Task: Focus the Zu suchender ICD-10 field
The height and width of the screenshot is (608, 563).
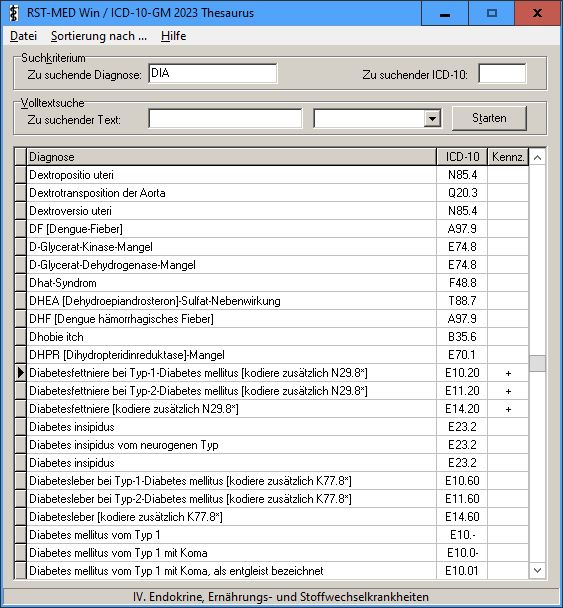Action: [503, 73]
